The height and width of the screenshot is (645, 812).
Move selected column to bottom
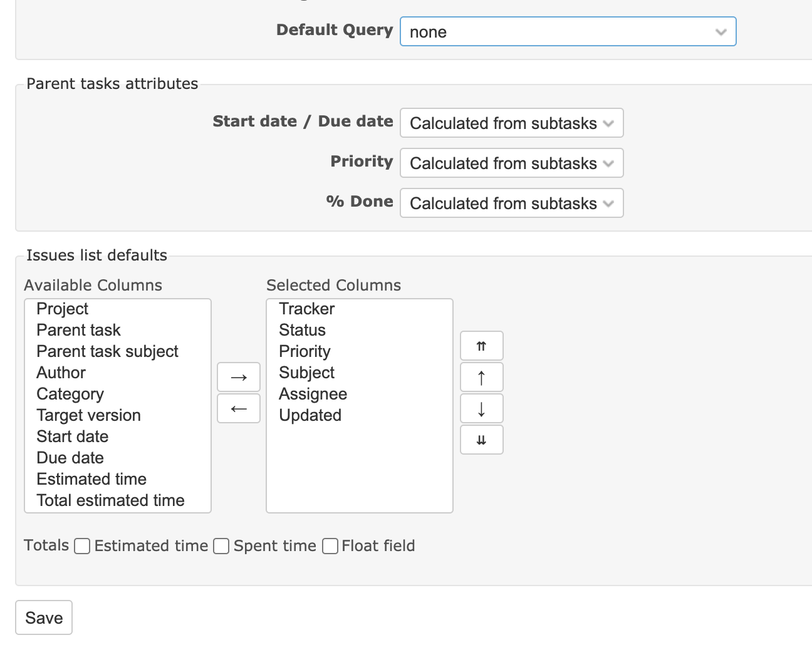point(481,440)
